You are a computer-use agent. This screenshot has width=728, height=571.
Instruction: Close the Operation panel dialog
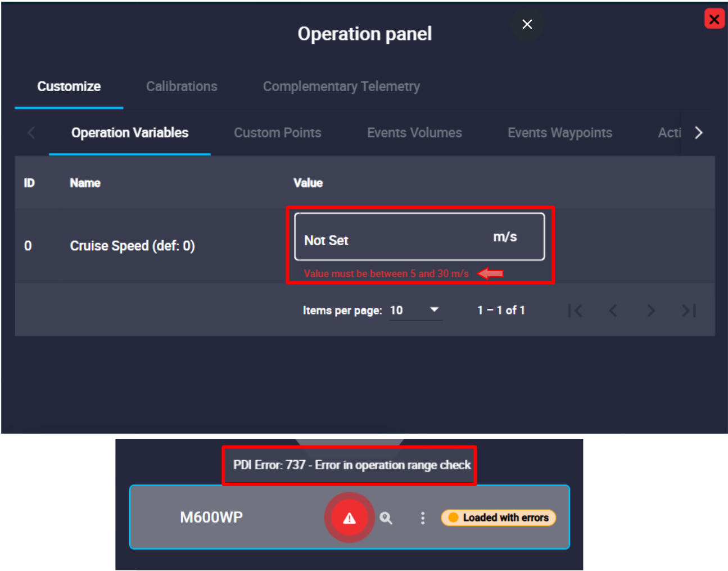tap(527, 24)
